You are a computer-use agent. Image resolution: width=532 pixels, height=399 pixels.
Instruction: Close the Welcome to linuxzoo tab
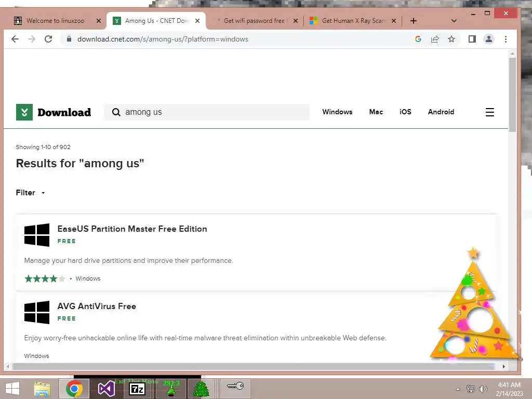pyautogui.click(x=99, y=21)
